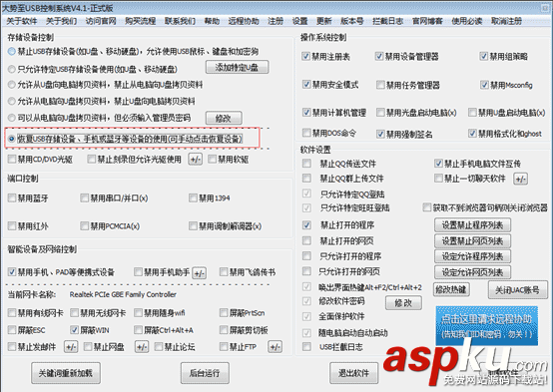
Task: Open the 设置 menu
Action: tap(299, 21)
